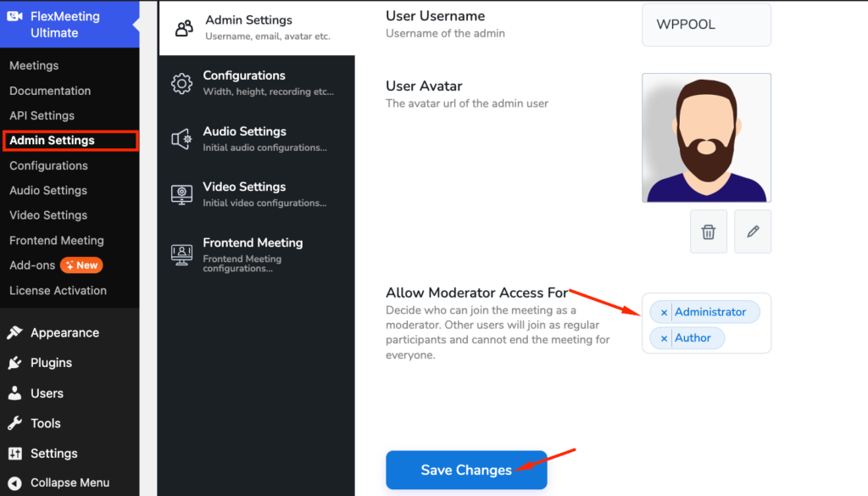Screen dimensions: 868x496
Task: Select the Admin Settings tab
Action: click(x=257, y=28)
